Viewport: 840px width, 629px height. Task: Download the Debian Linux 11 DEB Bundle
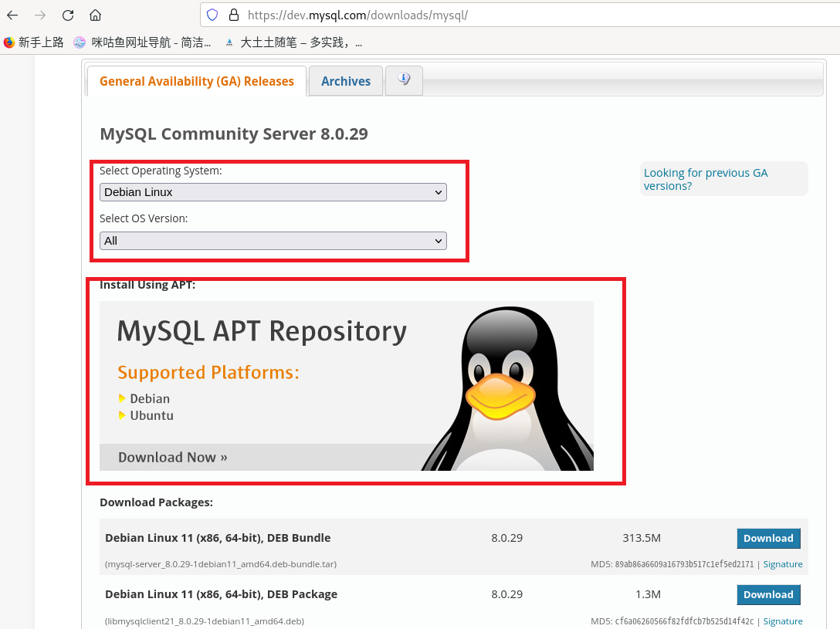pos(768,538)
